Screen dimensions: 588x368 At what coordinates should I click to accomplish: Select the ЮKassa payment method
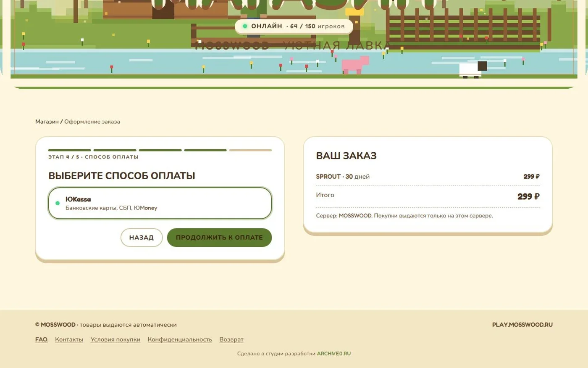(x=160, y=203)
